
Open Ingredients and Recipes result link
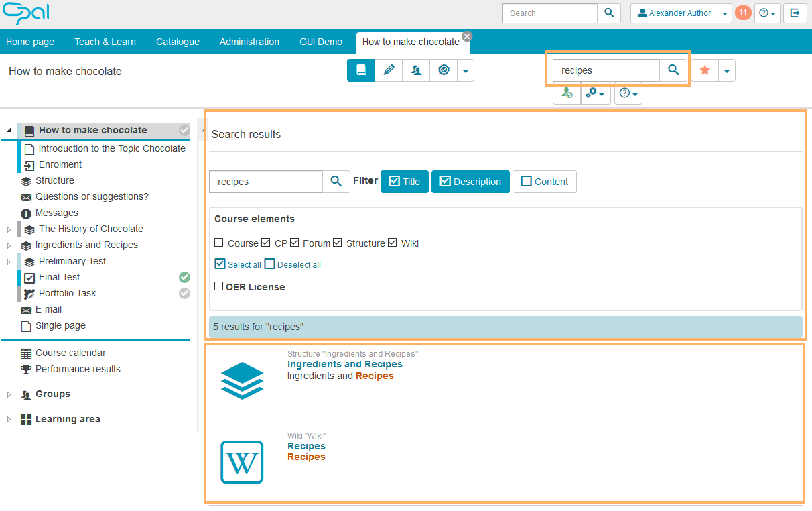pyautogui.click(x=344, y=364)
